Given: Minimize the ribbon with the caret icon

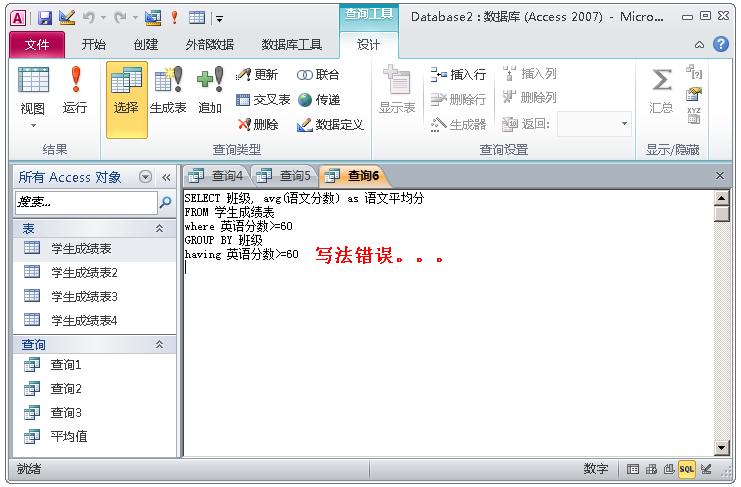Looking at the screenshot, I should (x=699, y=45).
